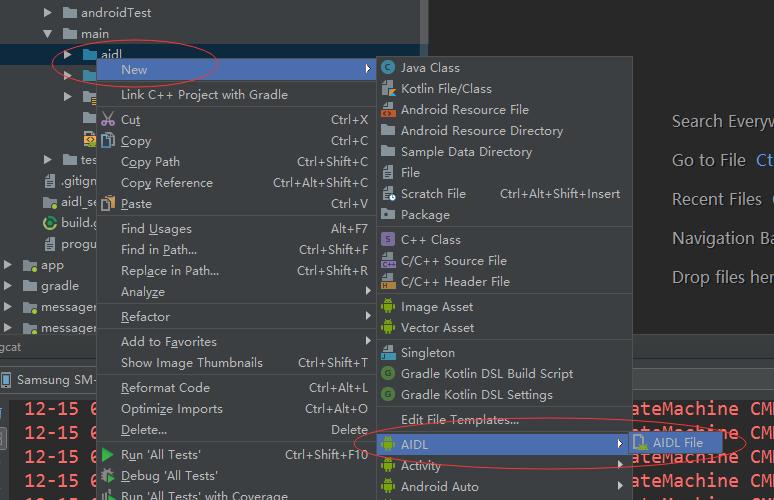Click the Java Class icon
This screenshot has height=500, width=774.
tap(388, 68)
